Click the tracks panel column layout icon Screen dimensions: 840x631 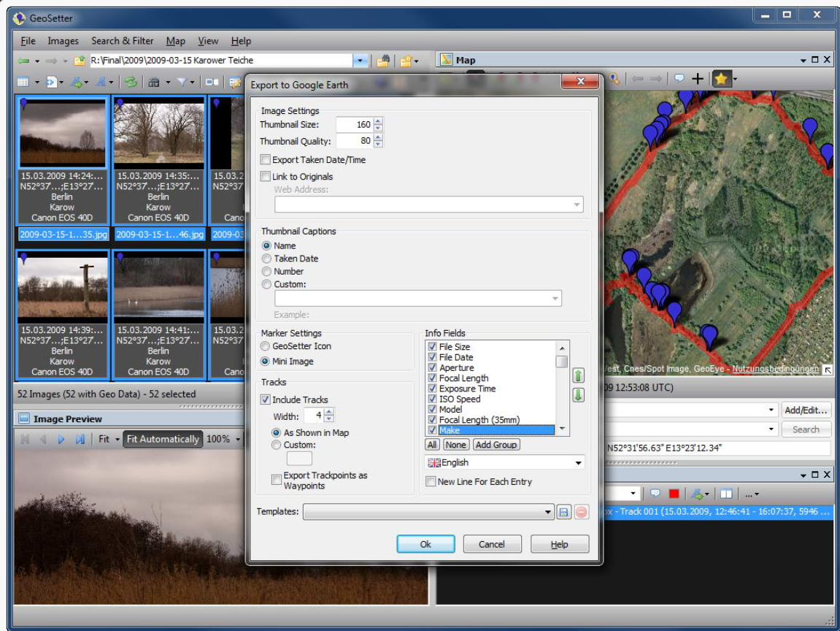coord(726,494)
